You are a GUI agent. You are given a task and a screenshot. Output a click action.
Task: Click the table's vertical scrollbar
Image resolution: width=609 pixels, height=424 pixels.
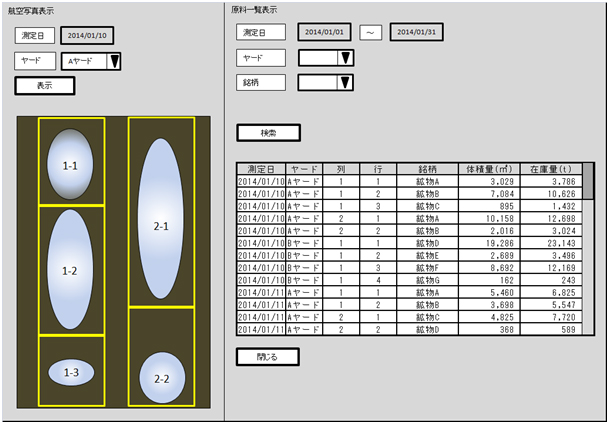587,250
